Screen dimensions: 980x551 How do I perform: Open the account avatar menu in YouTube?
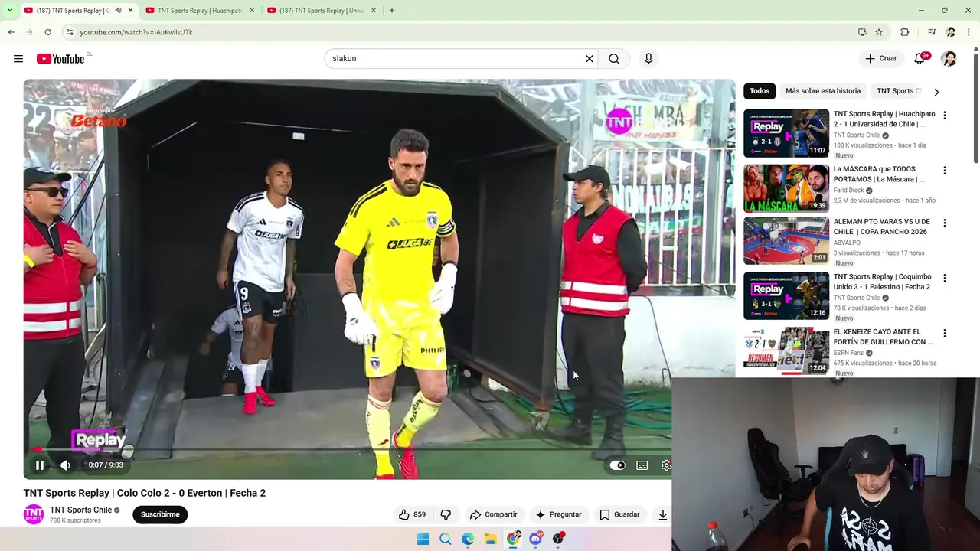949,58
